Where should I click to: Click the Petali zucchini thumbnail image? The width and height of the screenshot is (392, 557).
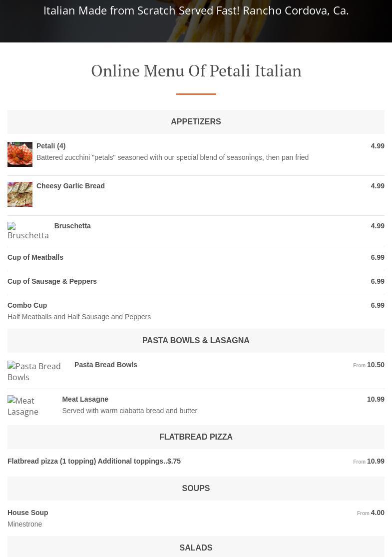pyautogui.click(x=20, y=154)
